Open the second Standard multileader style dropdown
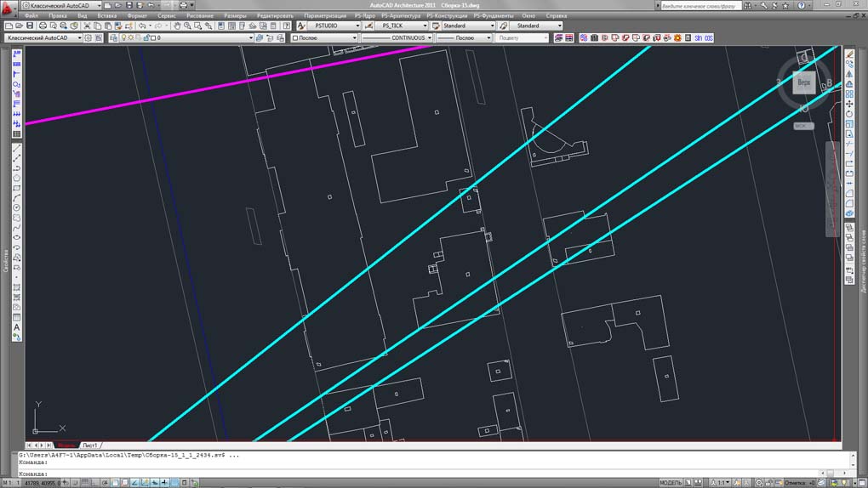The width and height of the screenshot is (868, 488). pyautogui.click(x=536, y=26)
